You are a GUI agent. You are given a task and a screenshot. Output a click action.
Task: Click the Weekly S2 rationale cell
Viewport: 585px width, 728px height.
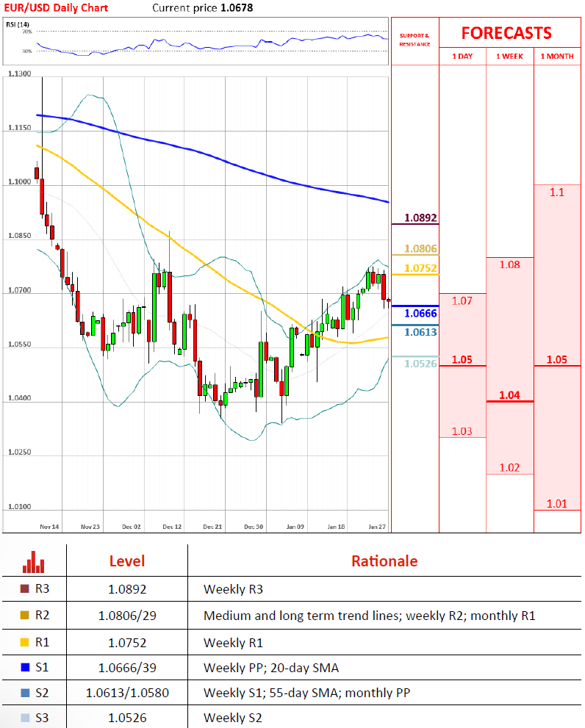pos(233,718)
